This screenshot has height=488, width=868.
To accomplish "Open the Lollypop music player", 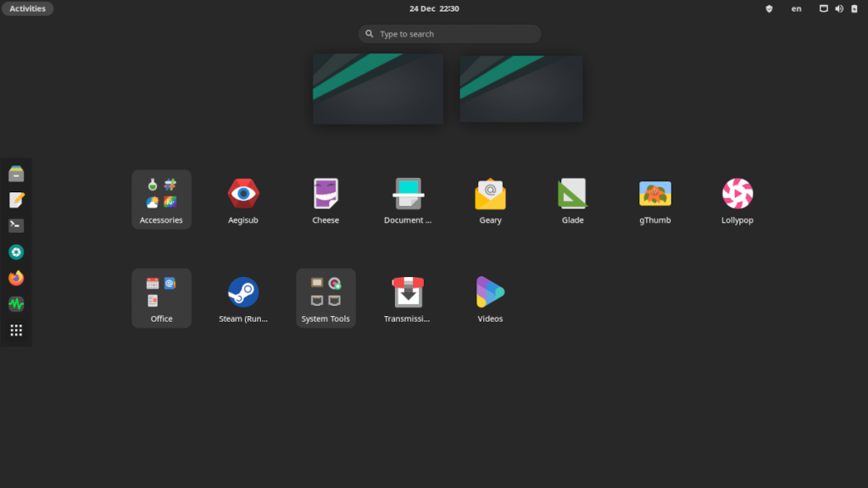I will coord(737,193).
